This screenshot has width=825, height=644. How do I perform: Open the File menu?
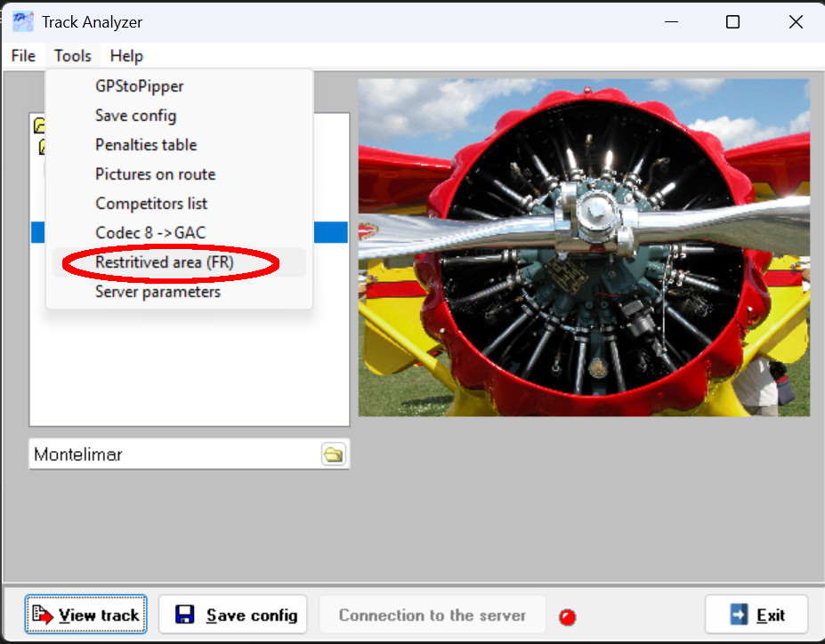(23, 56)
